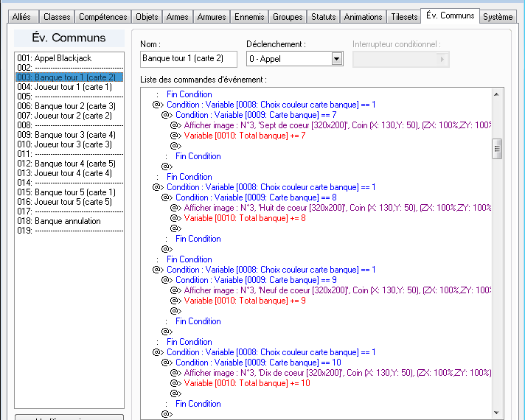Click scroll up arrow of command list
Image resolution: width=525 pixels, height=420 pixels.
coord(496,94)
